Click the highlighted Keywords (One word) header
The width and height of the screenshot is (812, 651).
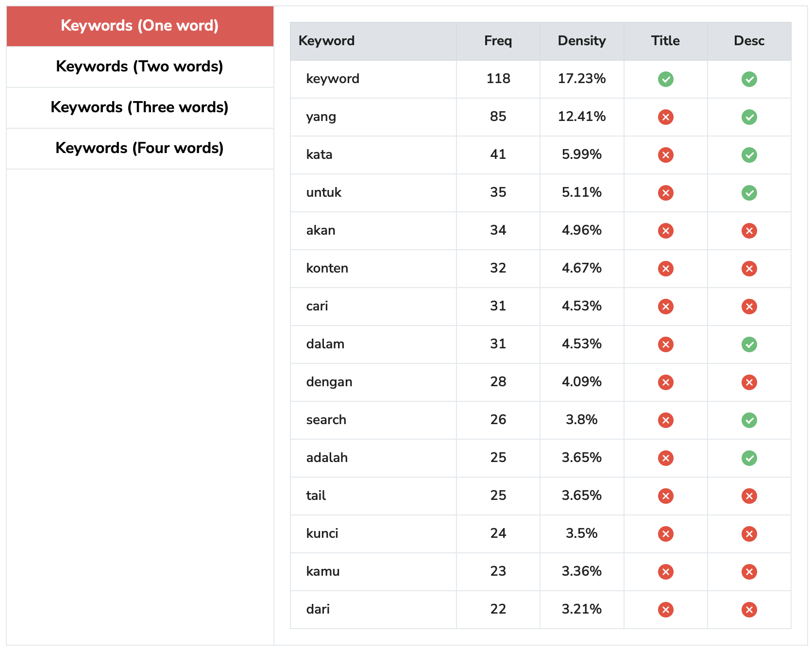(x=139, y=26)
